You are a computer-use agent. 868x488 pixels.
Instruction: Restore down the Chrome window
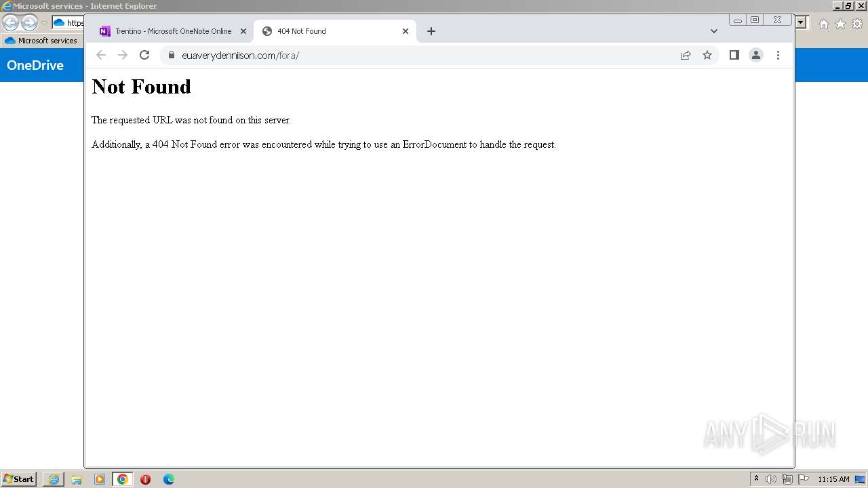755,20
